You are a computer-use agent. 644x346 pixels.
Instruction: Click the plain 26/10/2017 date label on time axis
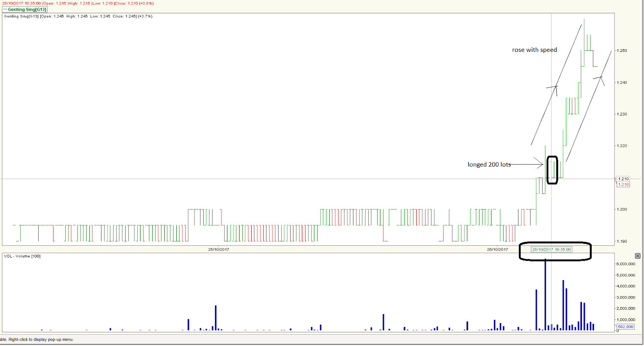point(497,249)
